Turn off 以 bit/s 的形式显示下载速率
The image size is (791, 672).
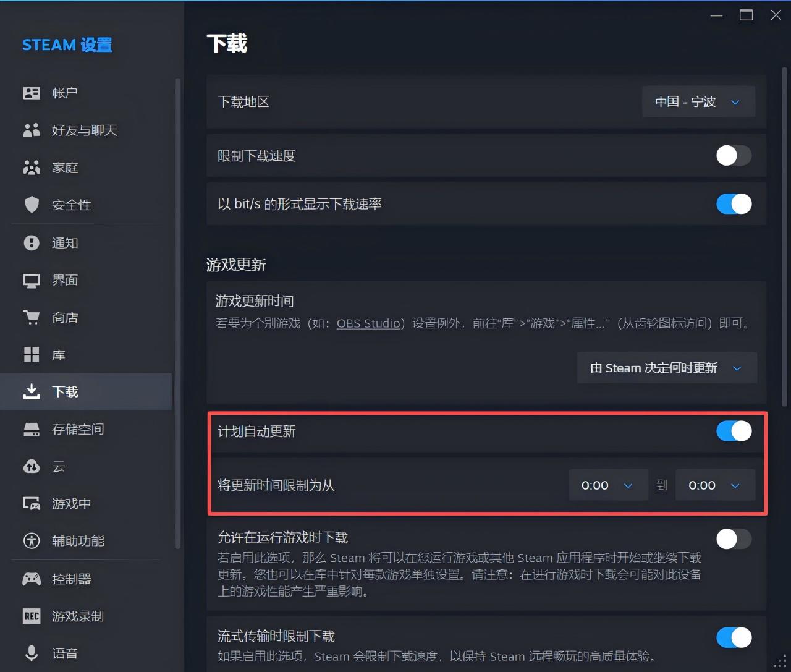coord(734,204)
